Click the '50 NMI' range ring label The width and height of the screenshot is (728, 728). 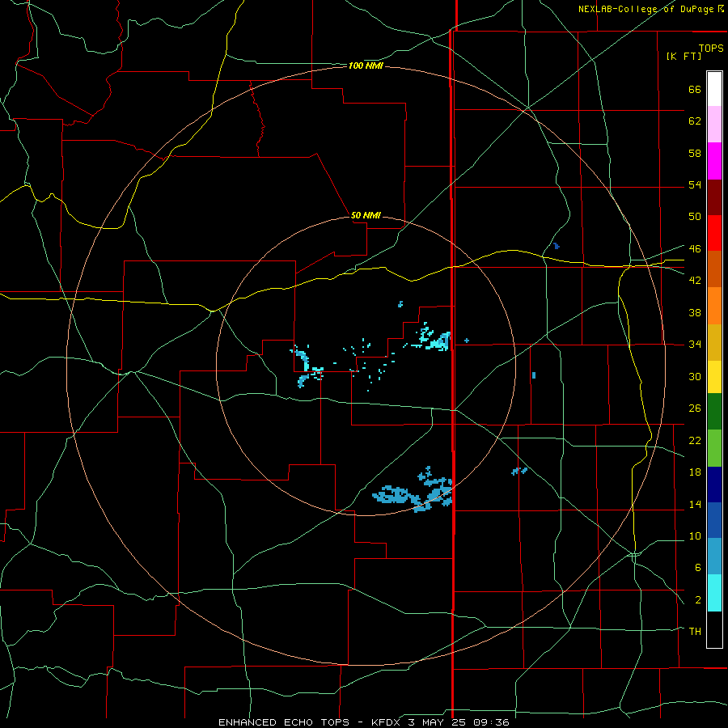click(x=366, y=215)
